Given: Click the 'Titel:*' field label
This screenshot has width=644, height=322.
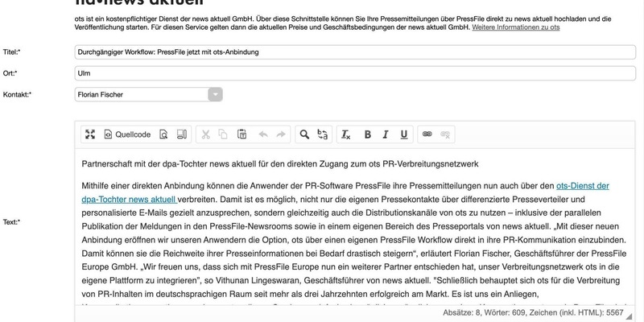Looking at the screenshot, I should [11, 52].
